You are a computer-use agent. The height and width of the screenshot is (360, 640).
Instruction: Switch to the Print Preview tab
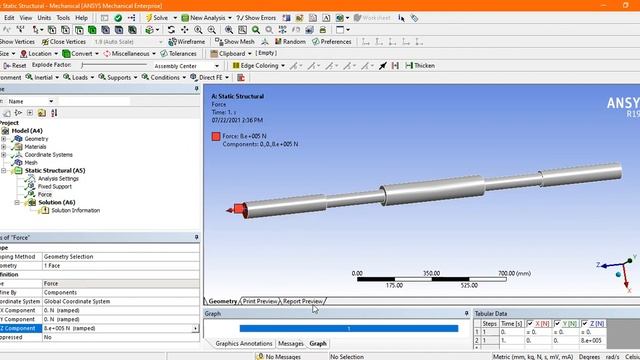(x=260, y=301)
